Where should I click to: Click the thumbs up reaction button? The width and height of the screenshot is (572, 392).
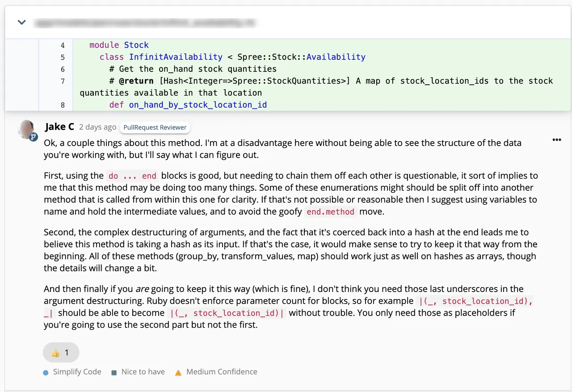tap(61, 353)
